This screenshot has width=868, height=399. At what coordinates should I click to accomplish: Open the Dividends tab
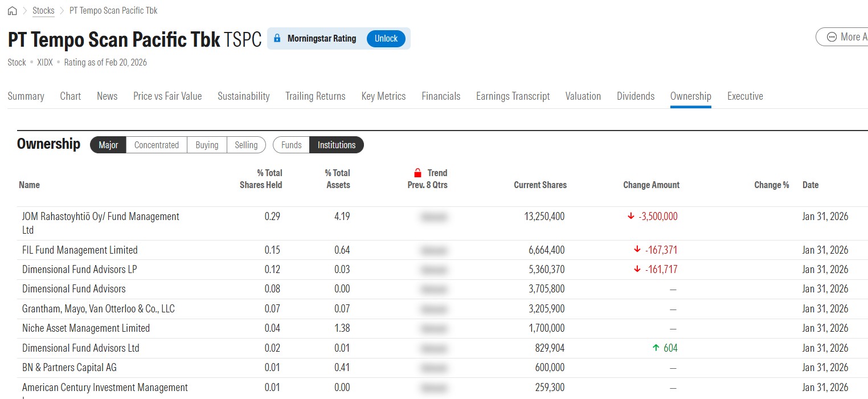(x=636, y=96)
